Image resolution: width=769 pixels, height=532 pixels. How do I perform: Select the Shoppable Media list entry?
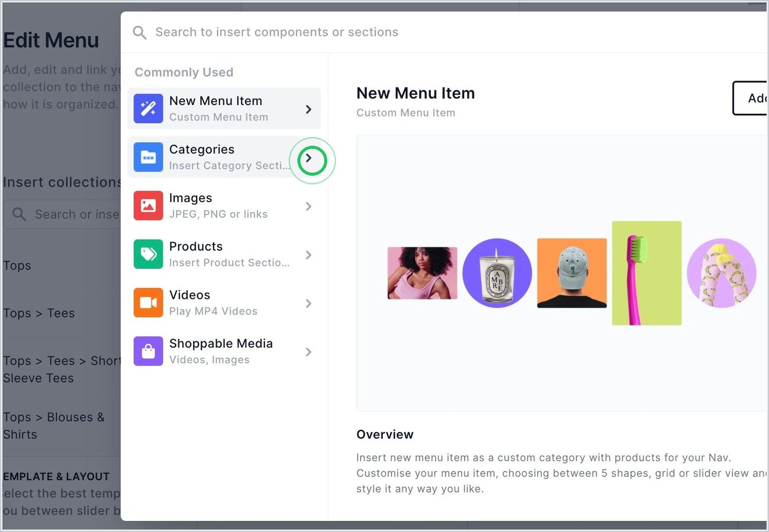(x=224, y=351)
